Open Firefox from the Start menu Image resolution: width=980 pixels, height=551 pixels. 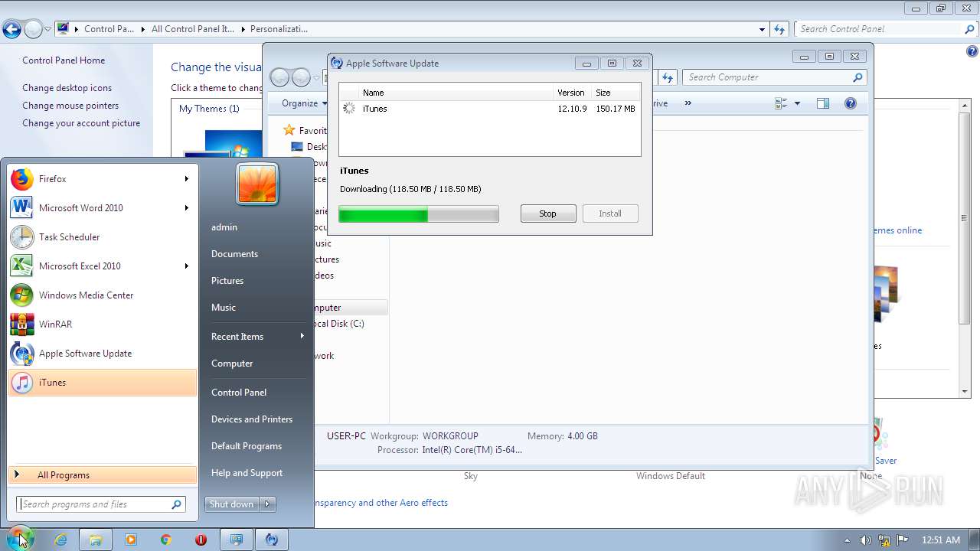tap(103, 179)
